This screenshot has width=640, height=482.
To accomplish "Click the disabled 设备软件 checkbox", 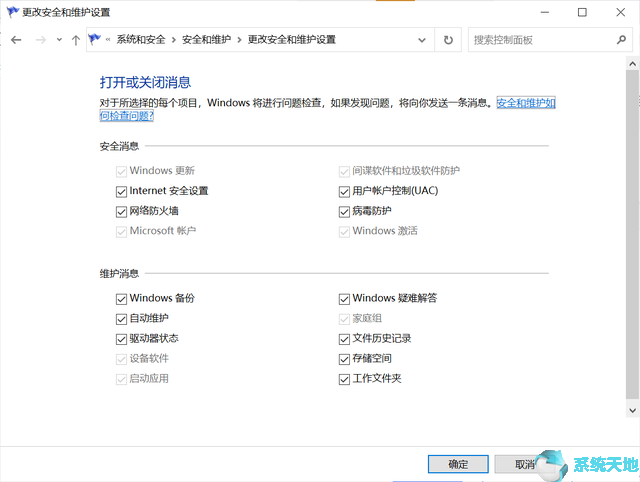I will (121, 359).
